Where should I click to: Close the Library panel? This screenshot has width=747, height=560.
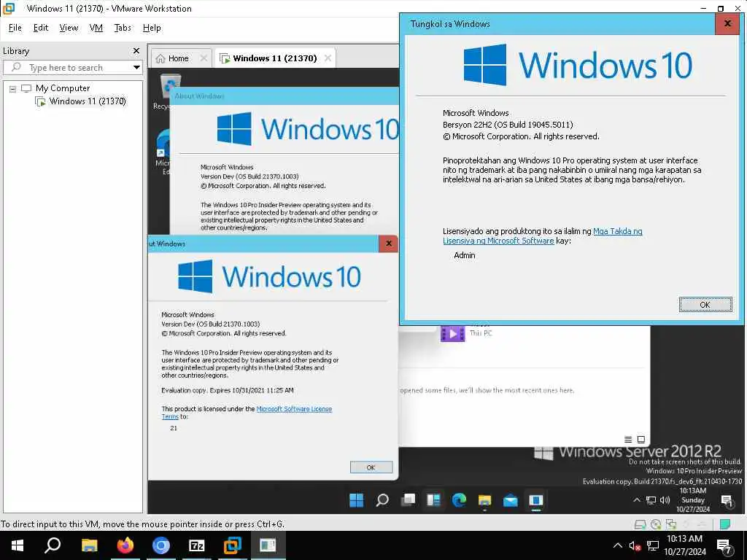[136, 50]
